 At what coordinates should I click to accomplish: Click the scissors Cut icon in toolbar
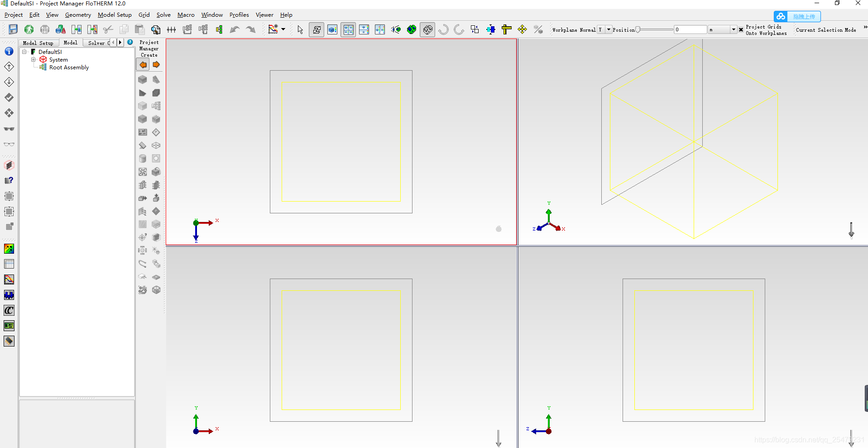[x=108, y=29]
